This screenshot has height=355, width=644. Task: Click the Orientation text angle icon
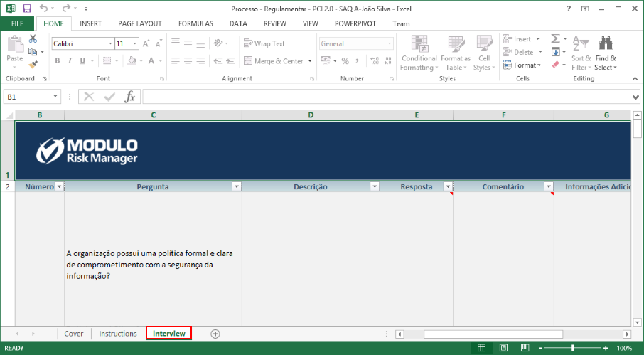(x=218, y=43)
